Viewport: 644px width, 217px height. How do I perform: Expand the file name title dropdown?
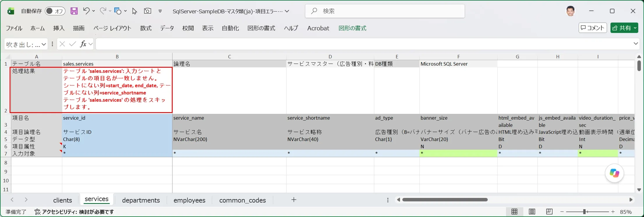pos(287,11)
